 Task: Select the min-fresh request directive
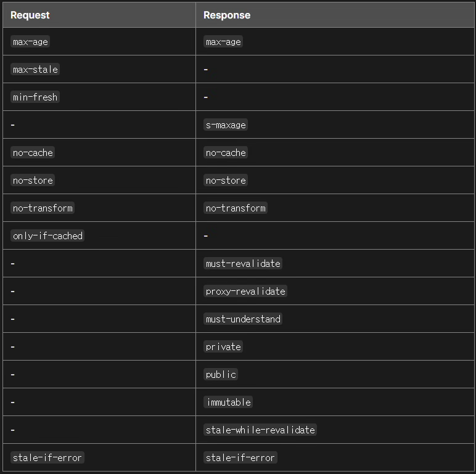(35, 97)
